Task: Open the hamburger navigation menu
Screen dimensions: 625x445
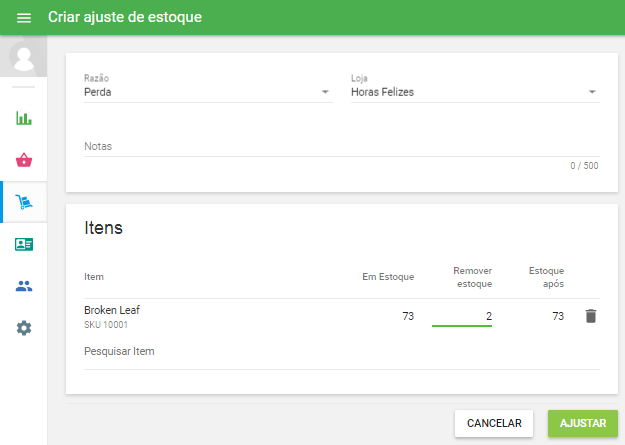Action: tap(24, 18)
